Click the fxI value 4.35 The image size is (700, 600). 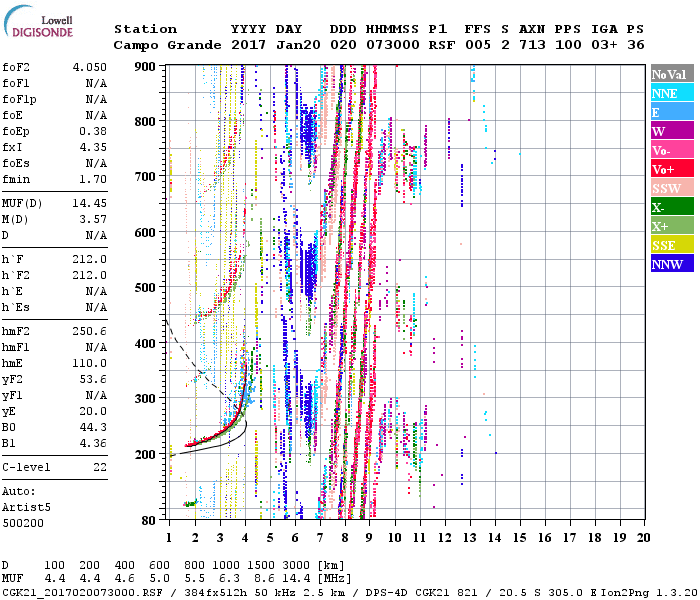pyautogui.click(x=93, y=147)
